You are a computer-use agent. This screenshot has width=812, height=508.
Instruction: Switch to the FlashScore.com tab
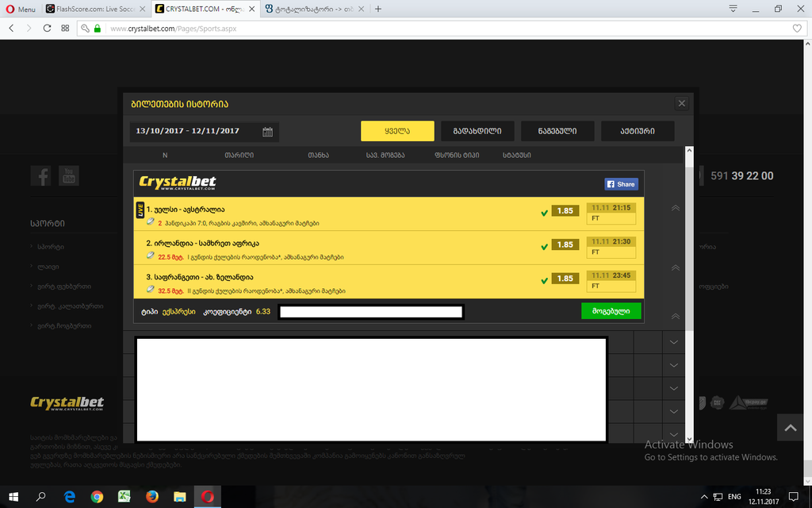[x=96, y=9]
